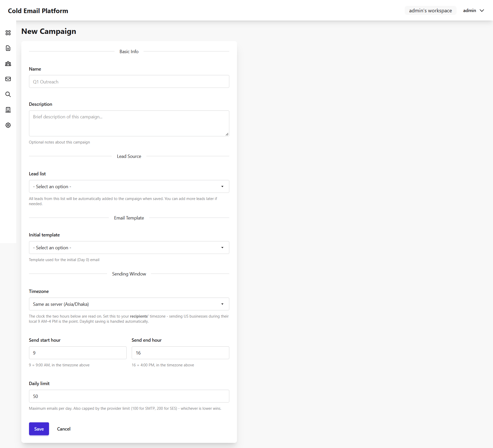Image resolution: width=493 pixels, height=448 pixels.
Task: Save the new campaign
Action: coord(39,429)
